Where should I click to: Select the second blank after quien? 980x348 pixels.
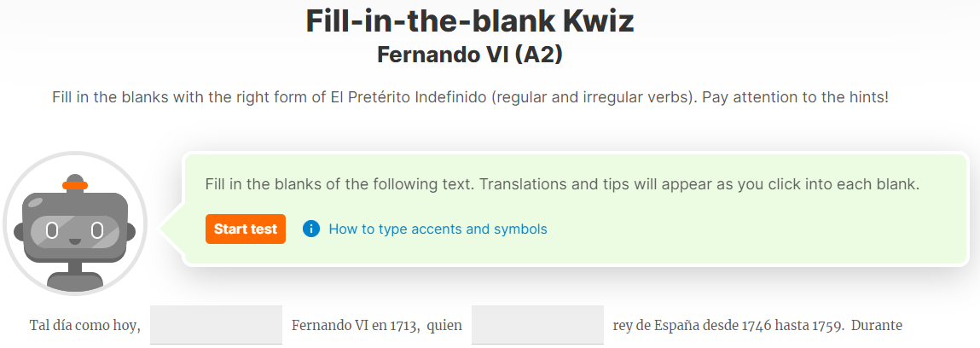click(x=537, y=325)
